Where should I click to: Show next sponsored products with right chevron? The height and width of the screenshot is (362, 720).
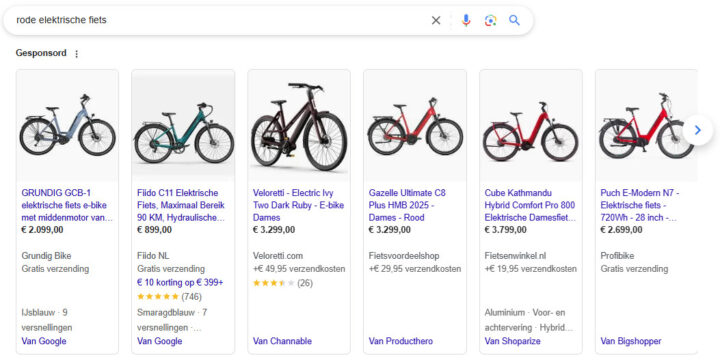698,130
